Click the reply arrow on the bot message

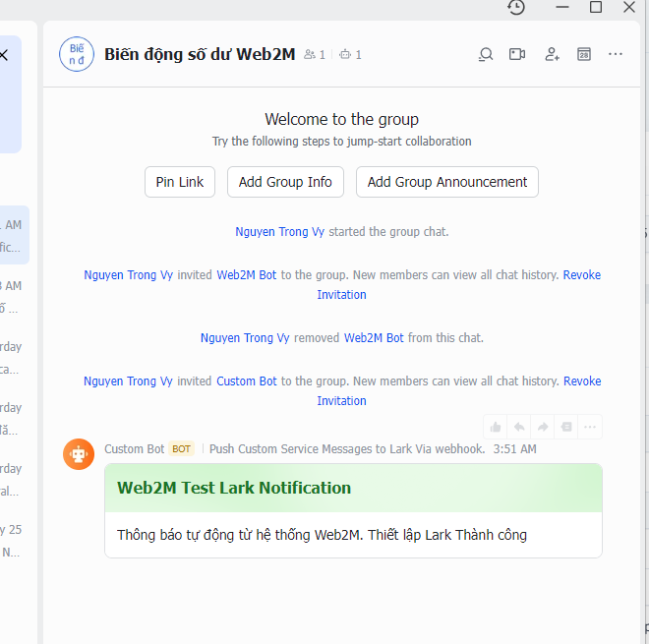519,427
